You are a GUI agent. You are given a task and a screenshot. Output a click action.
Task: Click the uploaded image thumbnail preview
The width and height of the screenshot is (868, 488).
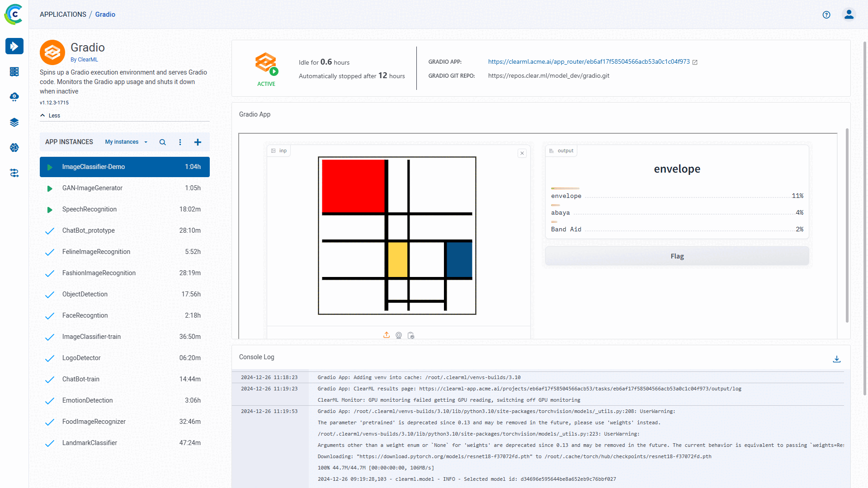pos(397,235)
